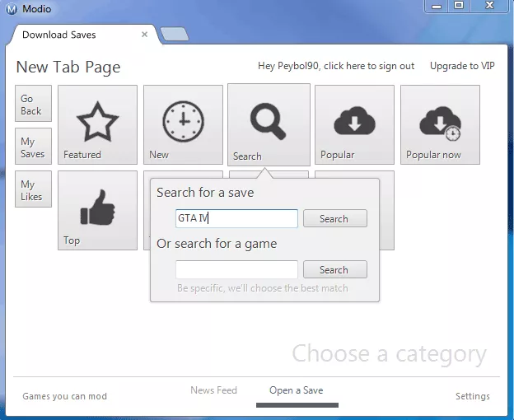Click the Modio logo icon
Screen dimensions: 514x420
(x=12, y=9)
